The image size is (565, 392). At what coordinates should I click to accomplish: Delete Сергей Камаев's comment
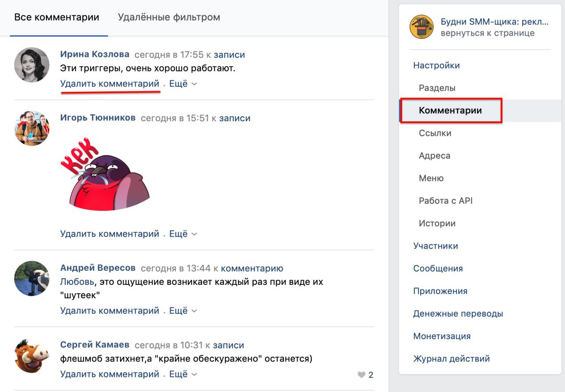109,374
